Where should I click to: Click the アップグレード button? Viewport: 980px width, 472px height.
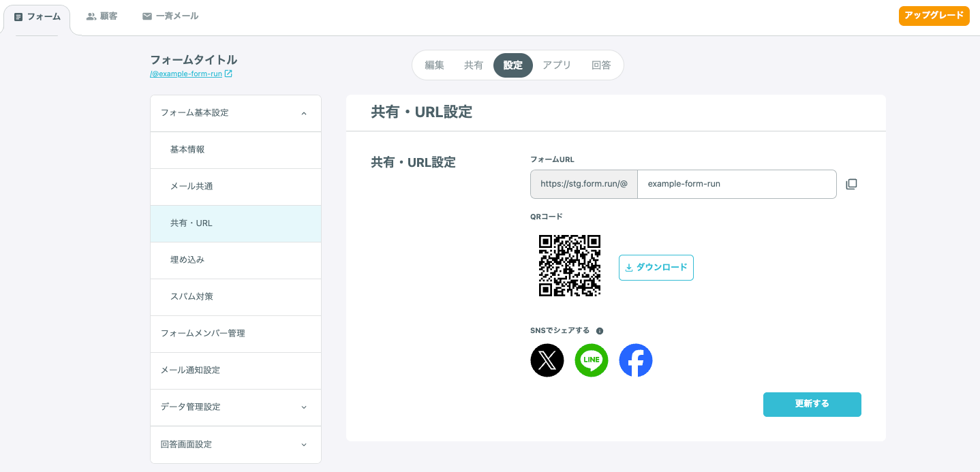point(934,16)
